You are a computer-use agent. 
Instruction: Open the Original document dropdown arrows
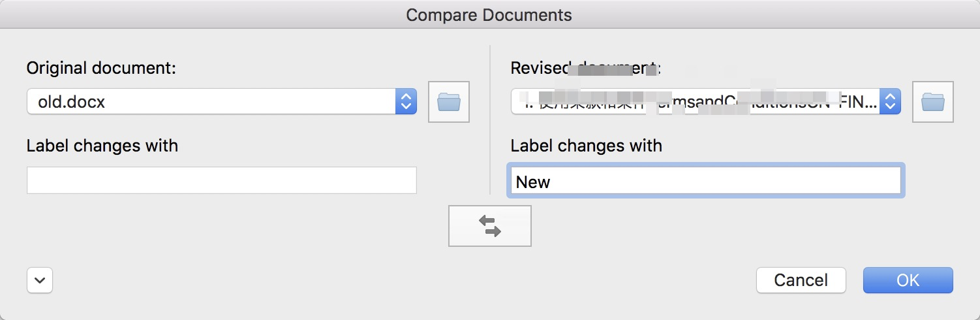click(406, 102)
